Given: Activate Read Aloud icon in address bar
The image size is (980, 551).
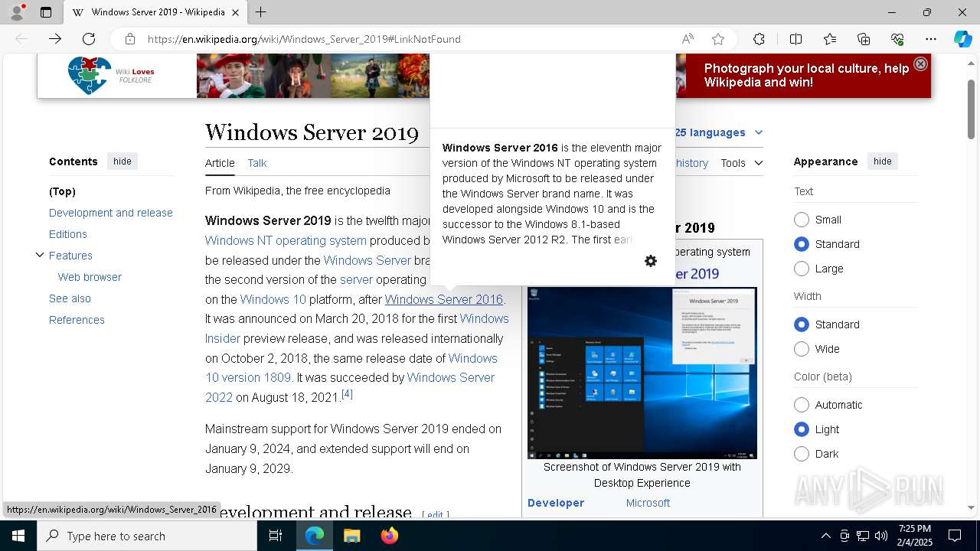Looking at the screenshot, I should 688,39.
